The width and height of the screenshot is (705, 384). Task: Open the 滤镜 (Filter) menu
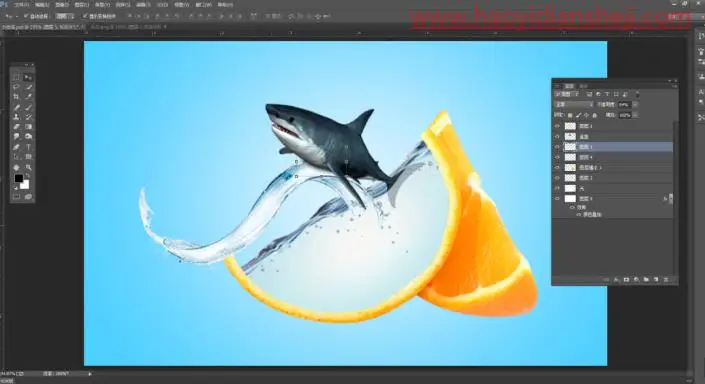[x=143, y=5]
